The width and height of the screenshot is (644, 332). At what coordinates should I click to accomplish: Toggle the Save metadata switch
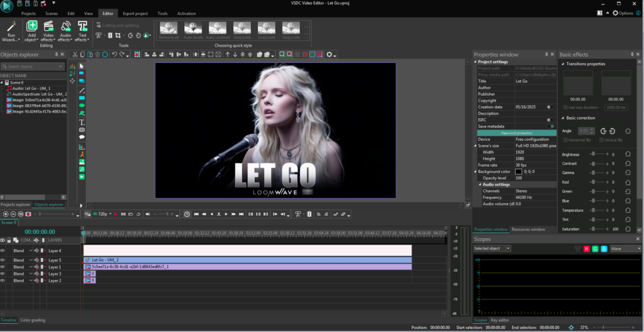(550, 126)
